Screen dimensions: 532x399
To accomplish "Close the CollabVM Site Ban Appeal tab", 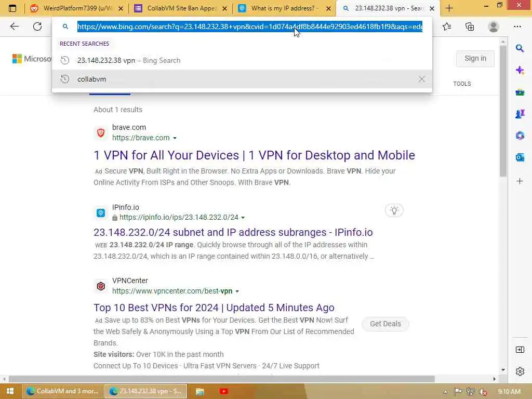I will click(x=224, y=8).
